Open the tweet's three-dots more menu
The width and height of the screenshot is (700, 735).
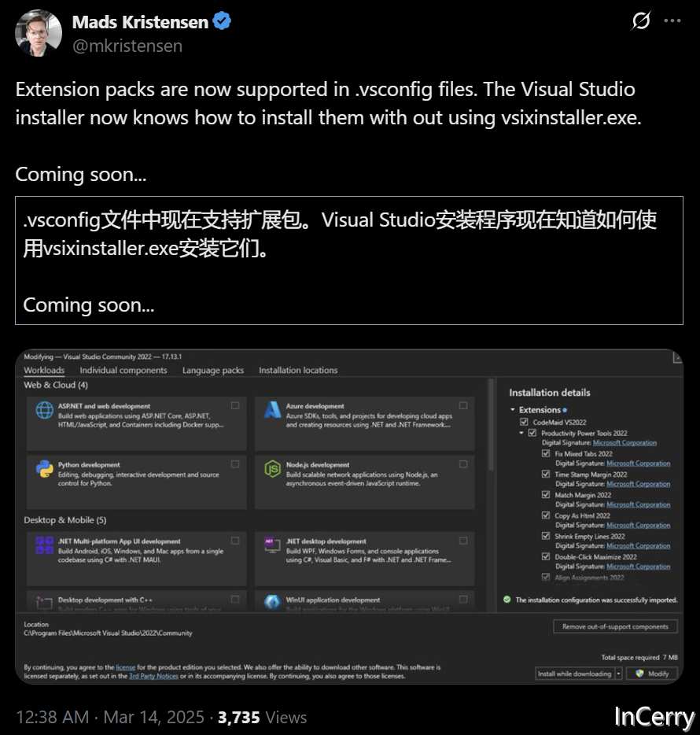pyautogui.click(x=671, y=21)
